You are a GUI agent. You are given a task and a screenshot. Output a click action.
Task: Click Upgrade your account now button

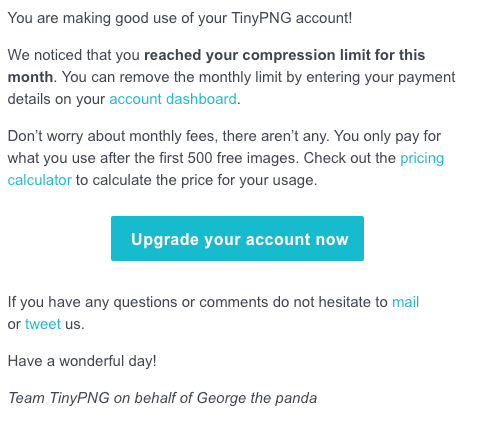237,239
